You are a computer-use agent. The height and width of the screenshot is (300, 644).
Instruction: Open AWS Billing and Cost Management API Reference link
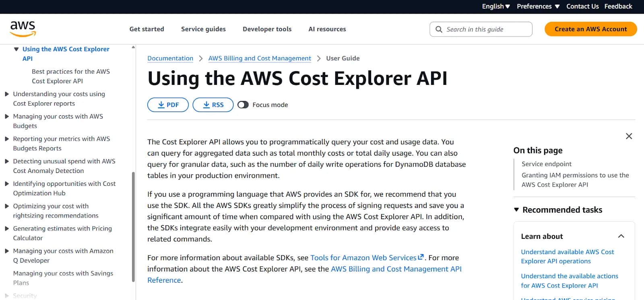[x=304, y=275]
